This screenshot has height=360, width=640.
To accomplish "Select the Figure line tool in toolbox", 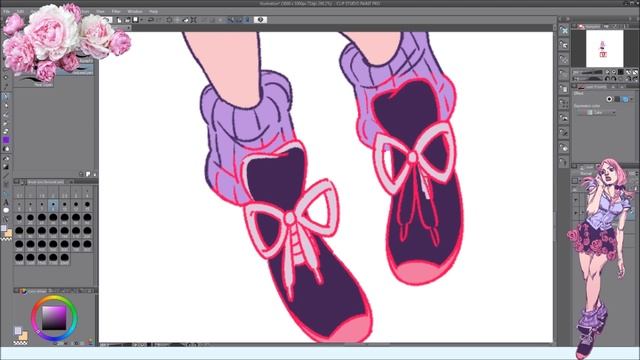I will pyautogui.click(x=6, y=176).
